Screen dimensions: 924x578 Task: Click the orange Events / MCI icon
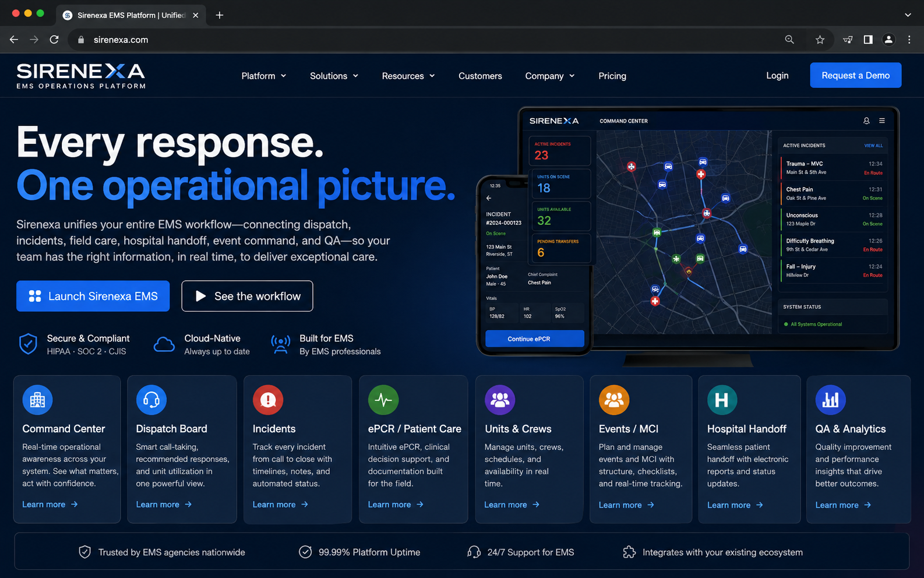[x=614, y=400]
